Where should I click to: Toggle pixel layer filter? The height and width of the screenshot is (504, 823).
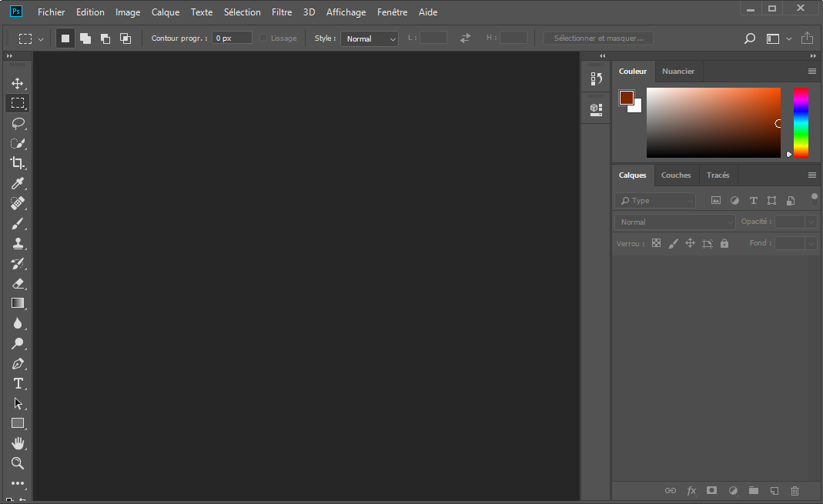716,200
